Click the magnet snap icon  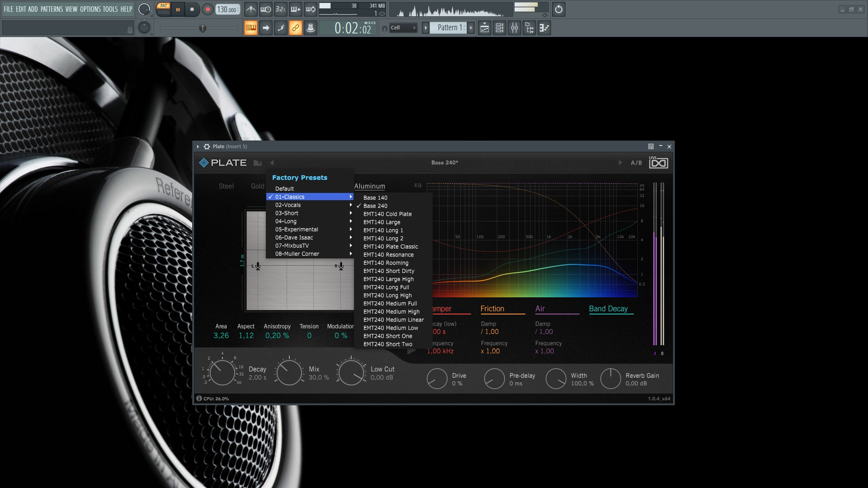[x=384, y=28]
